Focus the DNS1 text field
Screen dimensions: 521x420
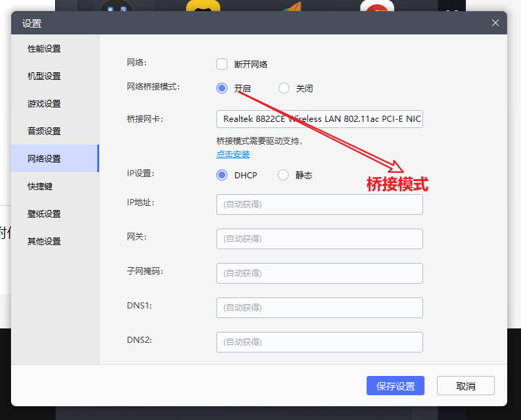(x=319, y=308)
